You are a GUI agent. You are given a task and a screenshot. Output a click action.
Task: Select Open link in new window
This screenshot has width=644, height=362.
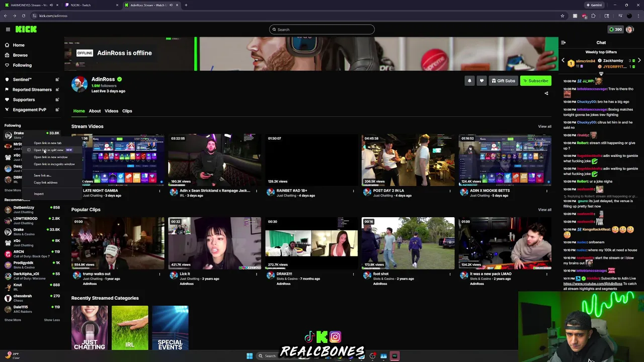click(50, 157)
